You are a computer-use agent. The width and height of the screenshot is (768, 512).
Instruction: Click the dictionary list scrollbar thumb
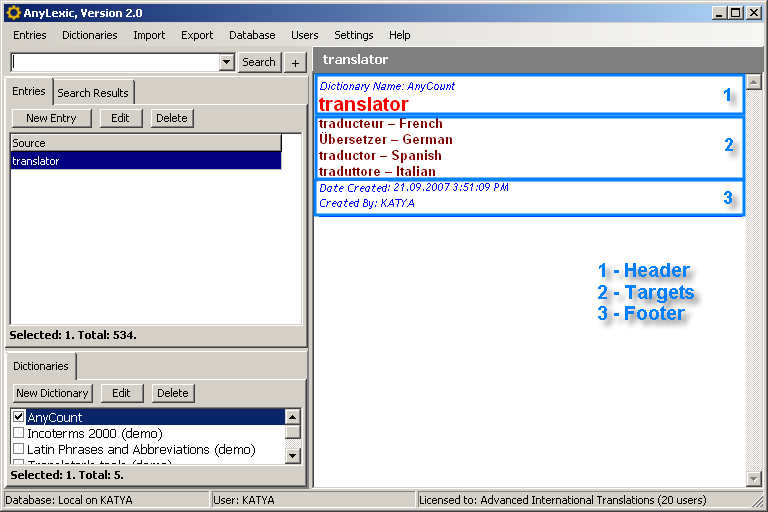point(292,432)
